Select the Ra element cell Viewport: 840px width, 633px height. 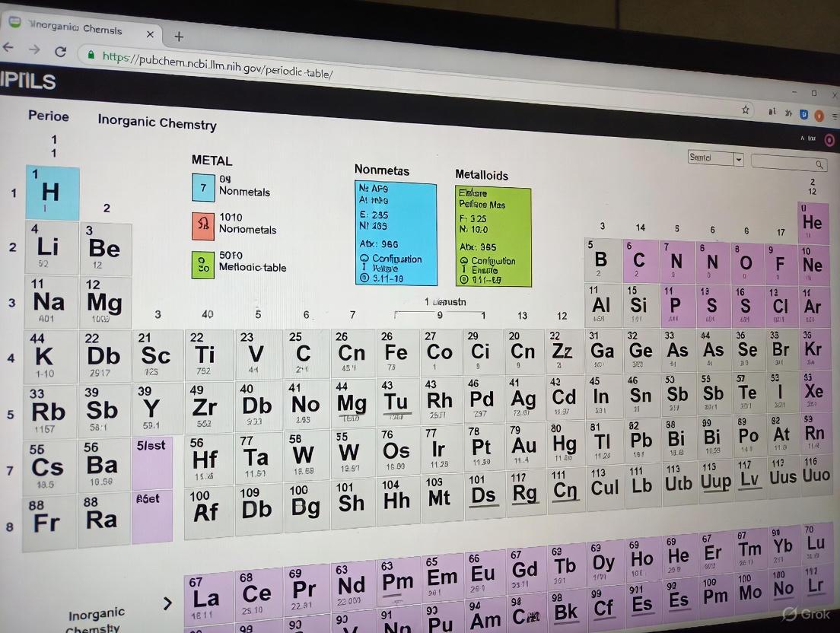tap(103, 520)
